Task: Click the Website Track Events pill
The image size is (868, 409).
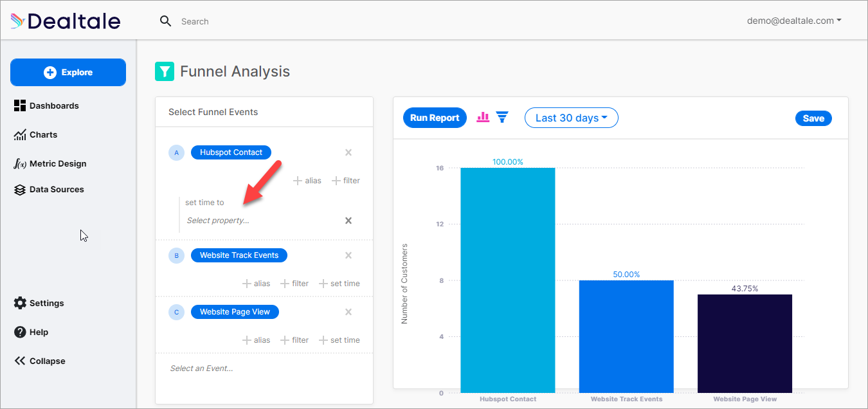Action: click(239, 255)
